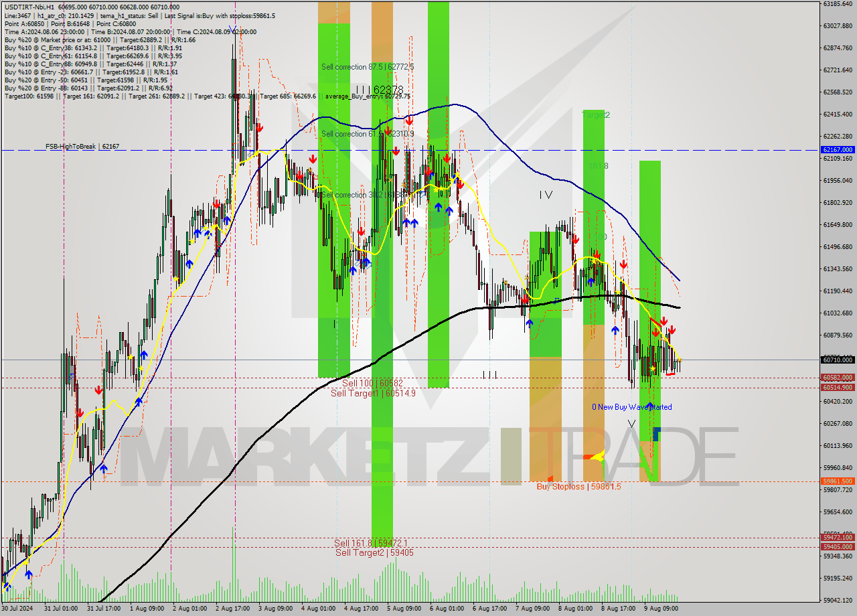857x616 pixels.
Task: Select the 'Sell 161.8 | 59472.1' label
Action: 370,543
